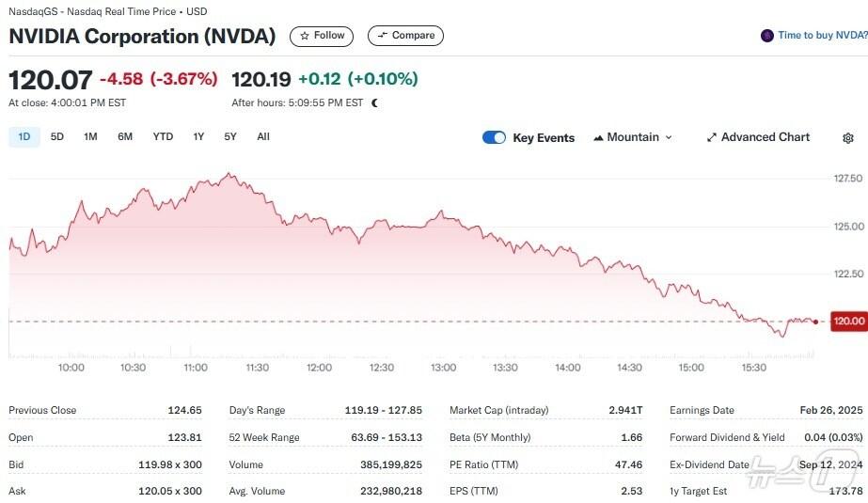Click the after-hours moon icon
Image resolution: width=868 pixels, height=503 pixels.
pos(374,102)
